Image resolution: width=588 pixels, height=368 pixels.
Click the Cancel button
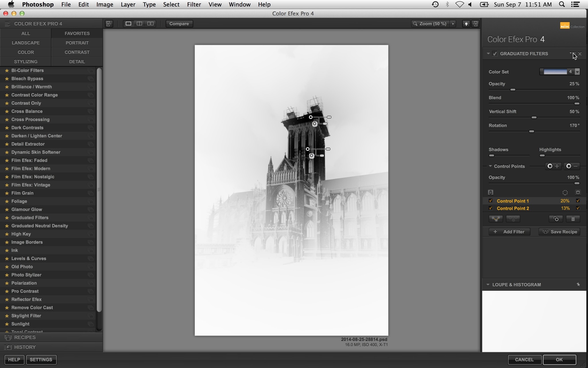click(x=524, y=360)
